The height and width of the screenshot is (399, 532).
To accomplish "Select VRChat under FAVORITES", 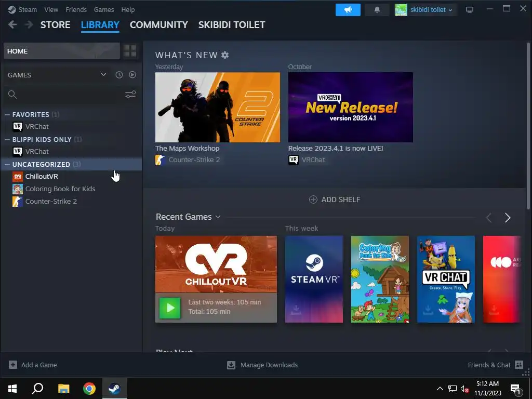I will [37, 127].
